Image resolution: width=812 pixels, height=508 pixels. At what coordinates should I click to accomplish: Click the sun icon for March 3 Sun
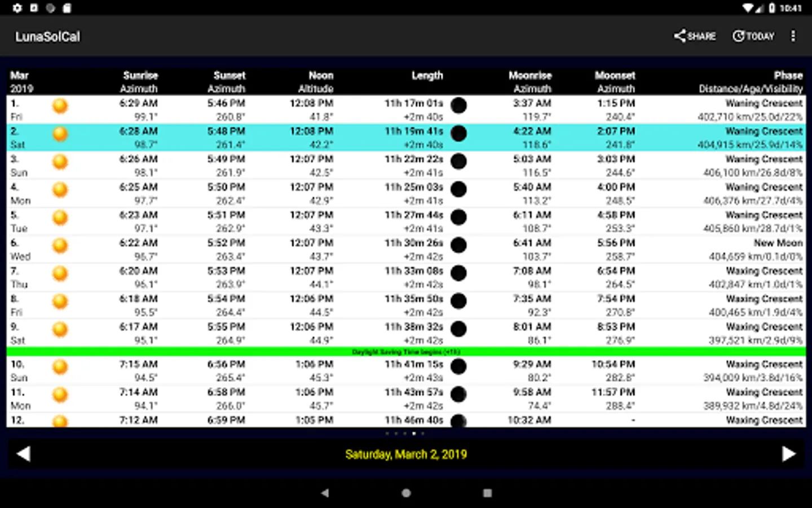pyautogui.click(x=60, y=162)
